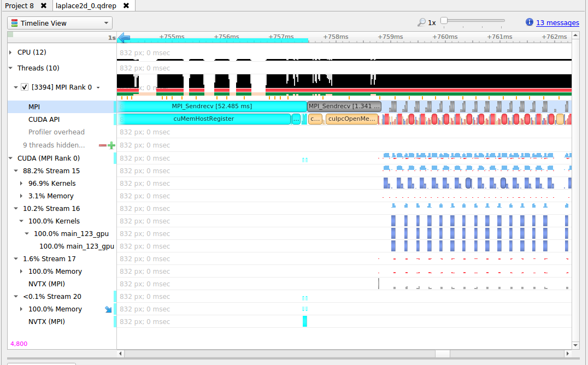Toggle visibility of MPI Rank 0 thread
Screen dimensions: 588x365
25,86
